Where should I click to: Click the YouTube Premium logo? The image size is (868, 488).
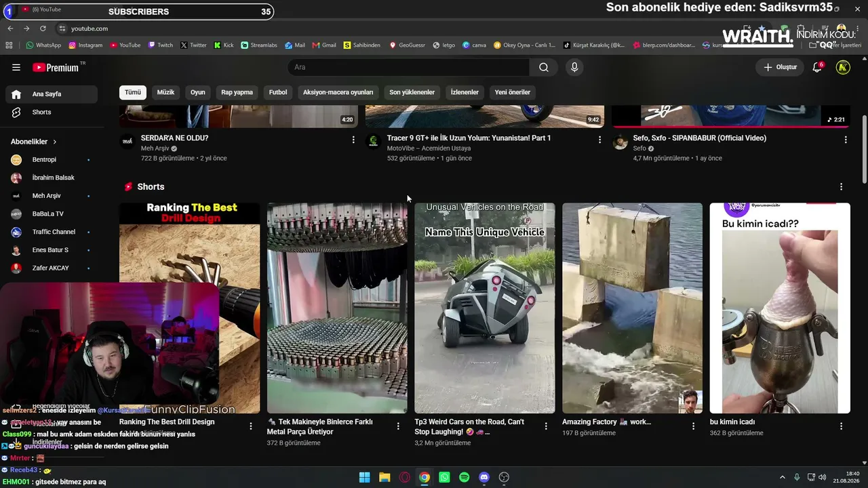tap(56, 67)
